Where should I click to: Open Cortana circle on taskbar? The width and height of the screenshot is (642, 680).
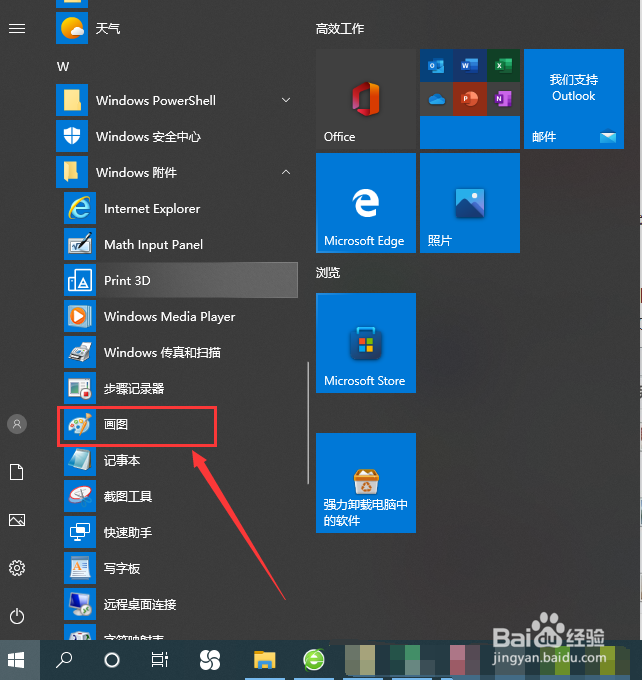(112, 660)
